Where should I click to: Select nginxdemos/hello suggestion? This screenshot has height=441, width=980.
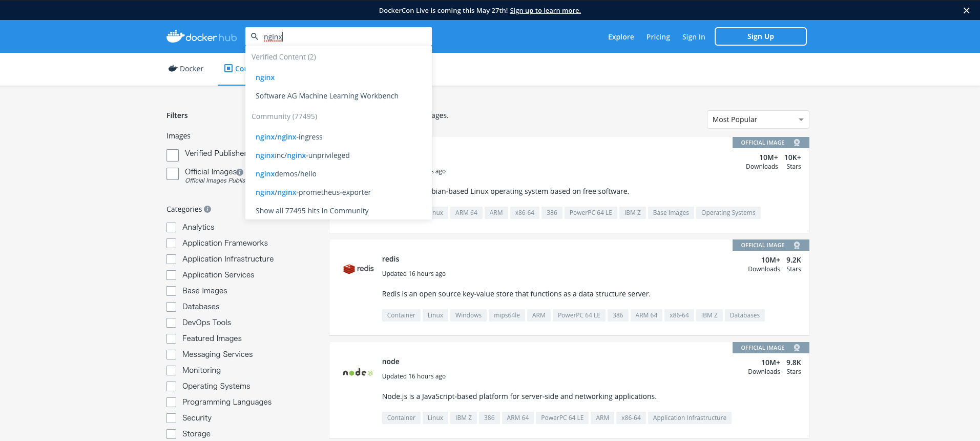(339, 174)
